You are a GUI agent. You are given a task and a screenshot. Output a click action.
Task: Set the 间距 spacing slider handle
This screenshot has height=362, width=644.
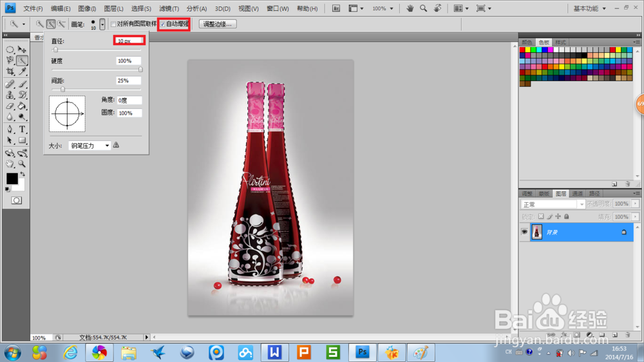(62, 89)
